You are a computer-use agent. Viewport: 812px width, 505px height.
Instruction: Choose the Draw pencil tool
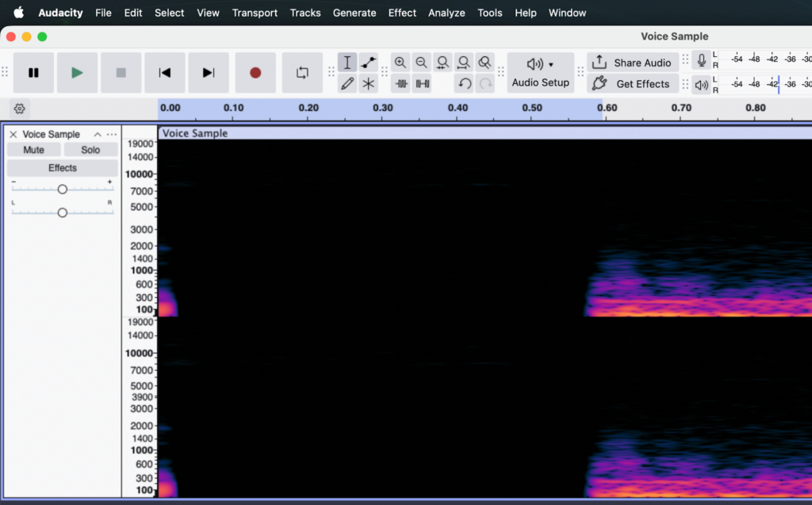(347, 83)
